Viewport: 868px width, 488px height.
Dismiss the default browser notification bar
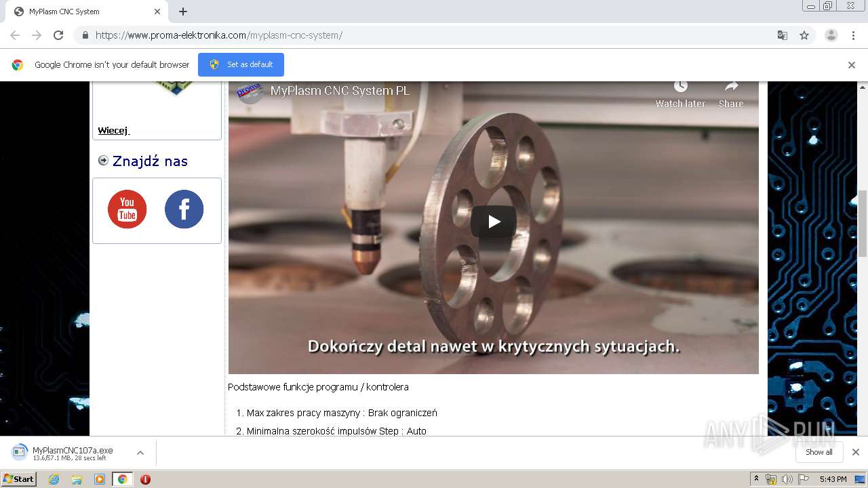[852, 65]
